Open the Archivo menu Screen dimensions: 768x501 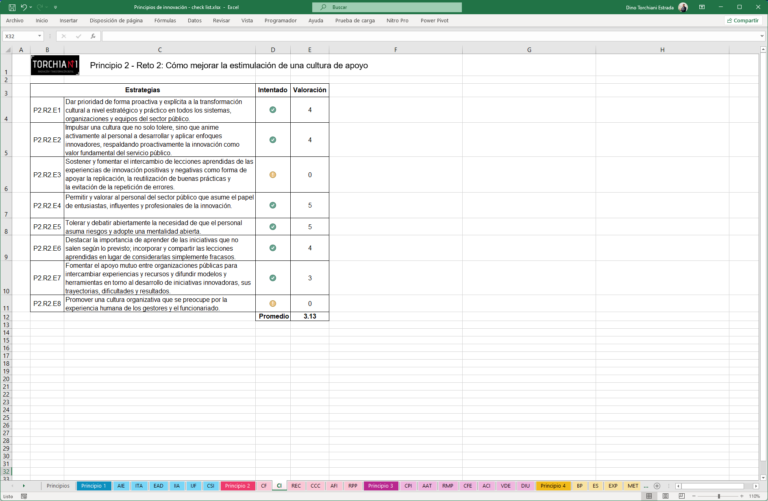[x=15, y=21]
